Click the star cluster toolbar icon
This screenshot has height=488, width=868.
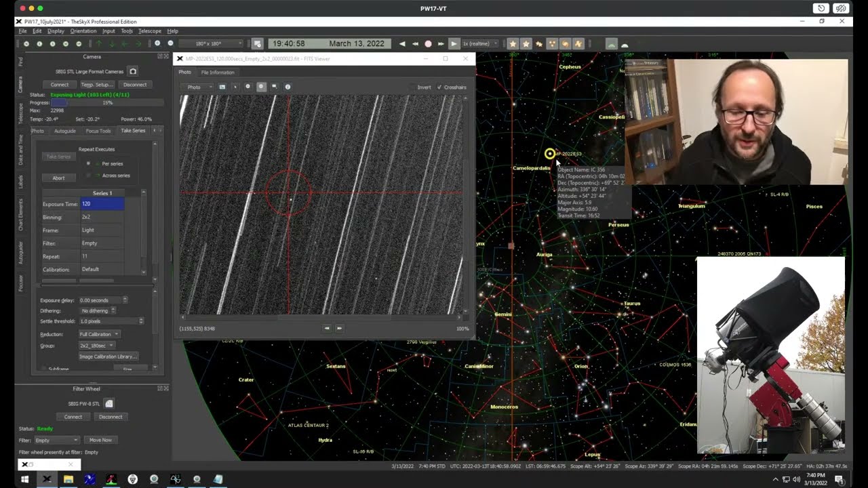click(x=552, y=43)
